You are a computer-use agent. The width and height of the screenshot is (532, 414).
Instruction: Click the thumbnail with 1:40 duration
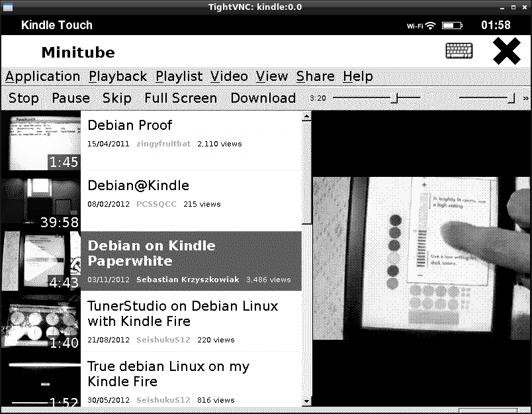coord(41,321)
